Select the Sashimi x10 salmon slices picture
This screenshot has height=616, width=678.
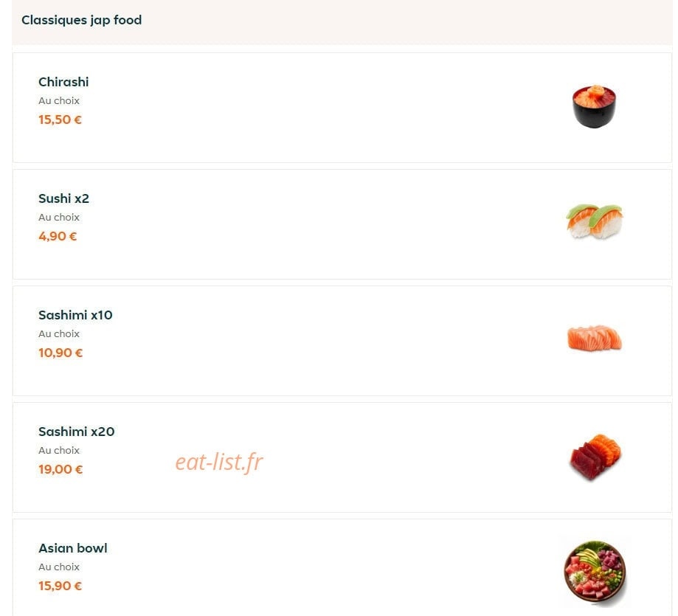[594, 338]
